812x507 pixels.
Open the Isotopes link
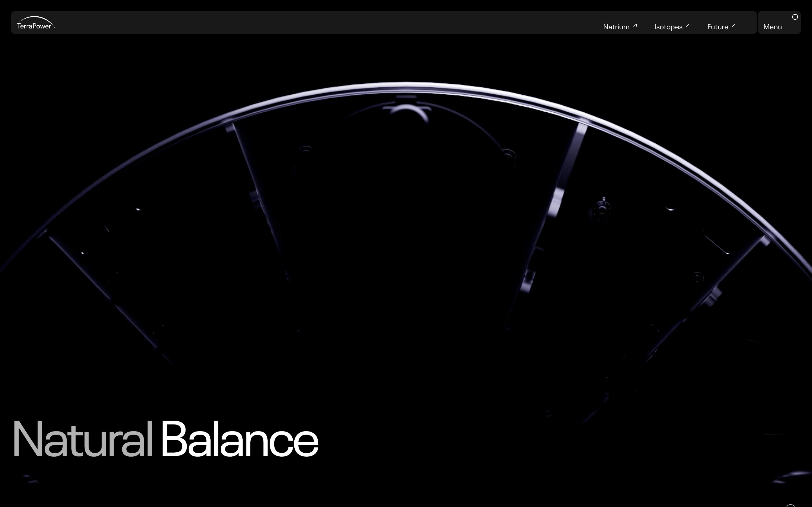pos(668,27)
